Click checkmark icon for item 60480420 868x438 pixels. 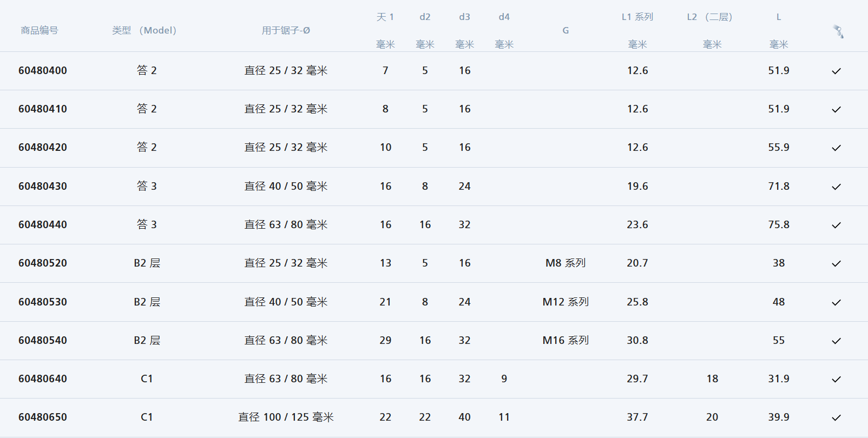tap(836, 148)
